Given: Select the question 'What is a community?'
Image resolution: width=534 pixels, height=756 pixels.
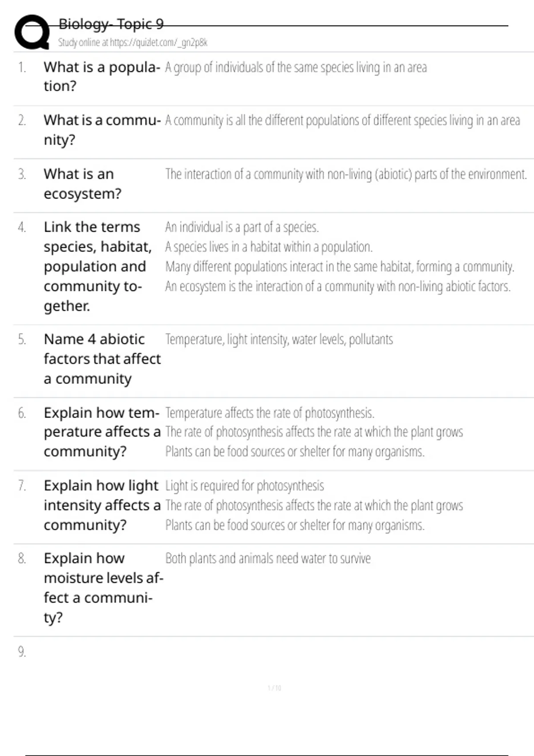Looking at the screenshot, I should 101,130.
